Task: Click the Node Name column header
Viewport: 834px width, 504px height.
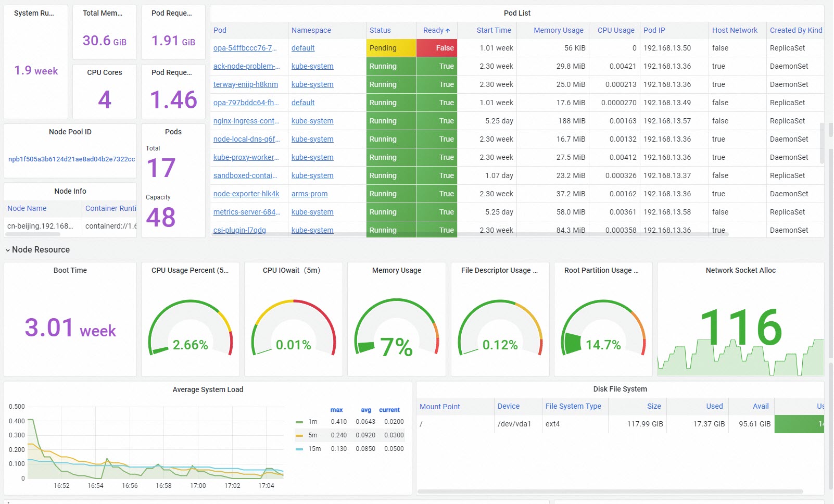Action: click(27, 208)
